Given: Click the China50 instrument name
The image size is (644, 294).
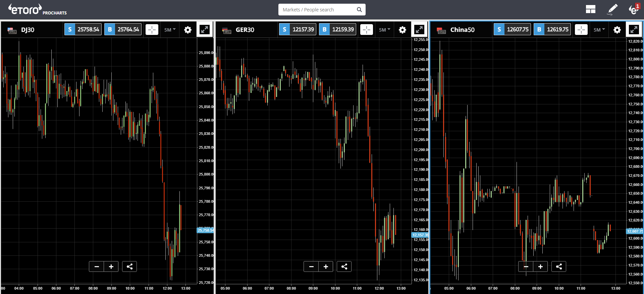Looking at the screenshot, I should click(462, 30).
